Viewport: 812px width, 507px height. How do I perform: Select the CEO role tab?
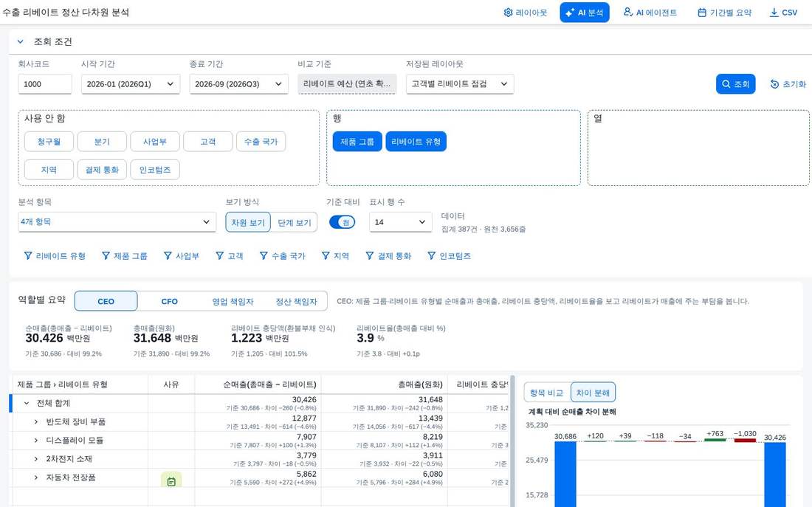[x=106, y=301]
